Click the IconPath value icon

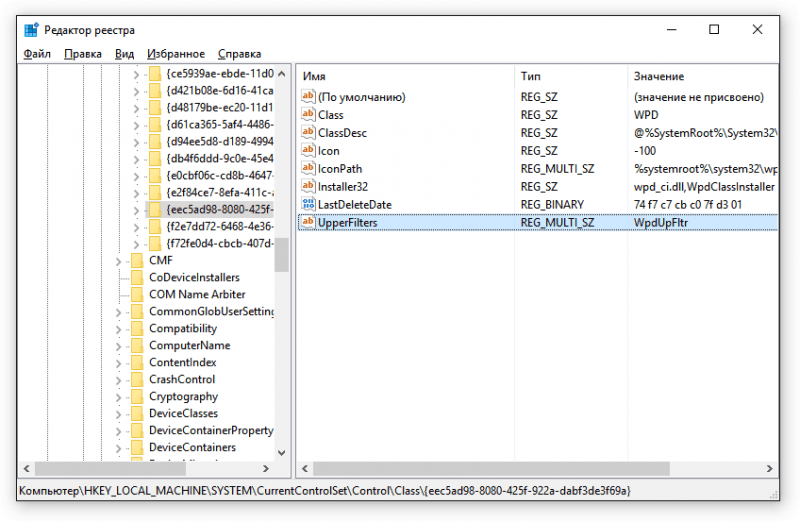tap(308, 169)
